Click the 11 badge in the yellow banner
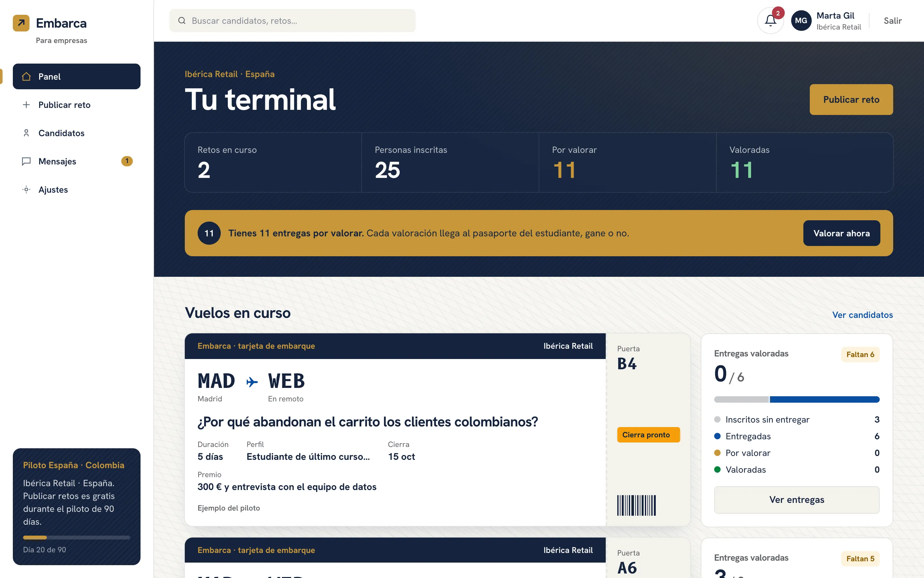The image size is (924, 578). click(x=209, y=233)
